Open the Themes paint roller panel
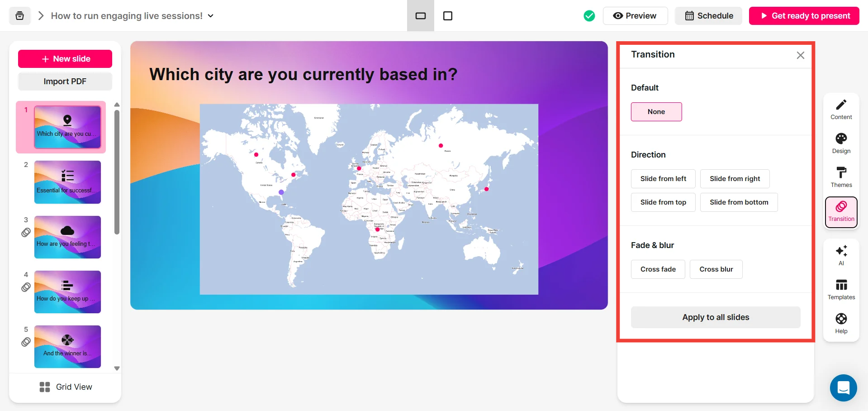 841,177
